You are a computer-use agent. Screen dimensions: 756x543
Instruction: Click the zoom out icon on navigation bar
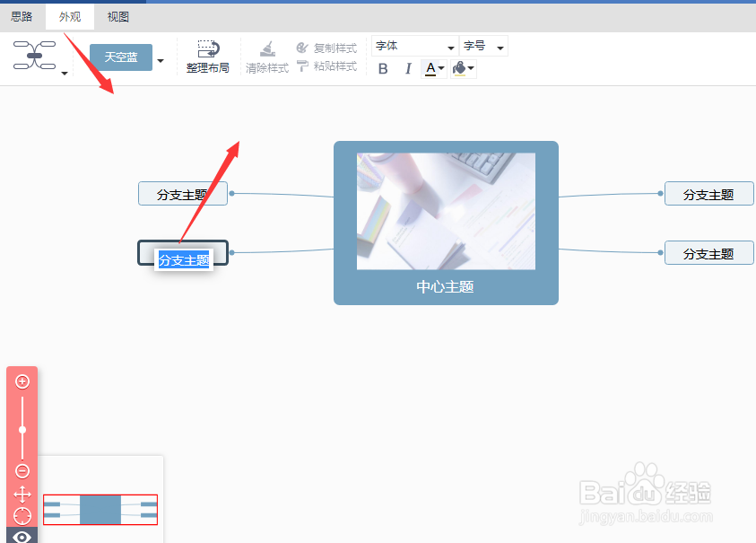coord(22,469)
